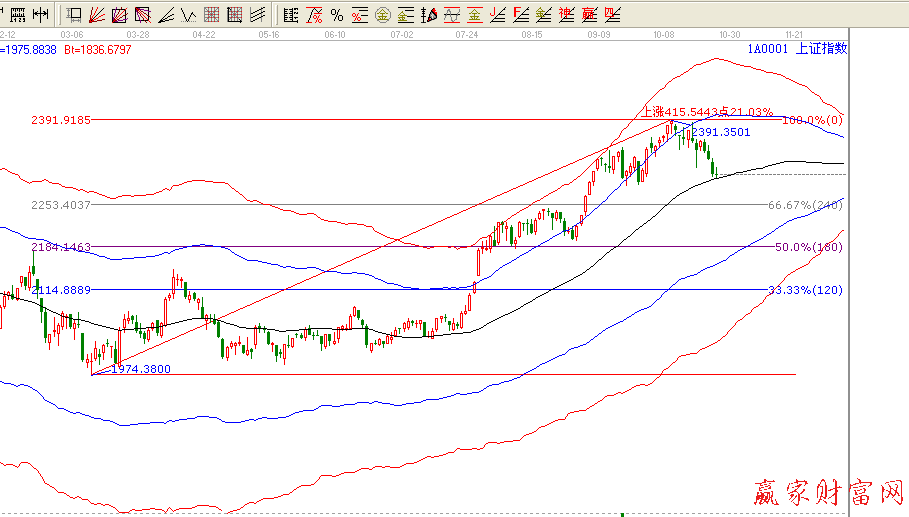Screen dimensions: 909x517
Task: Select the sine wave cycle tool
Action: pyautogui.click(x=451, y=15)
